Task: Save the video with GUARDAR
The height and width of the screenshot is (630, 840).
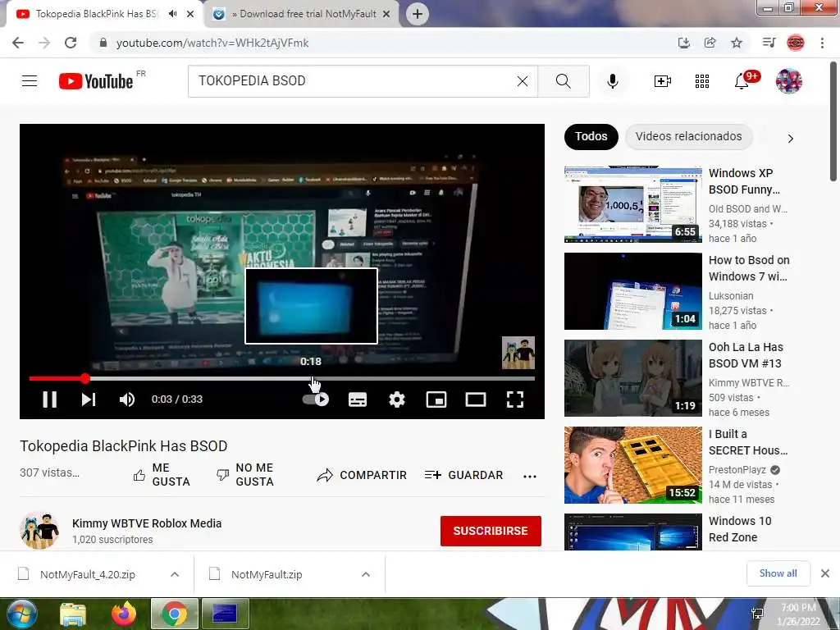Action: (x=463, y=475)
